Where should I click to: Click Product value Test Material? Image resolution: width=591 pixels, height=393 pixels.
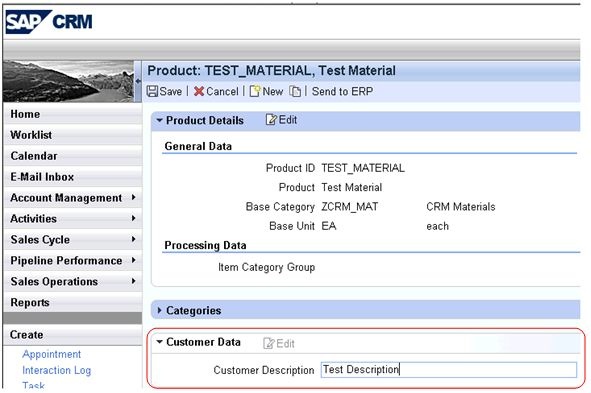tap(352, 187)
